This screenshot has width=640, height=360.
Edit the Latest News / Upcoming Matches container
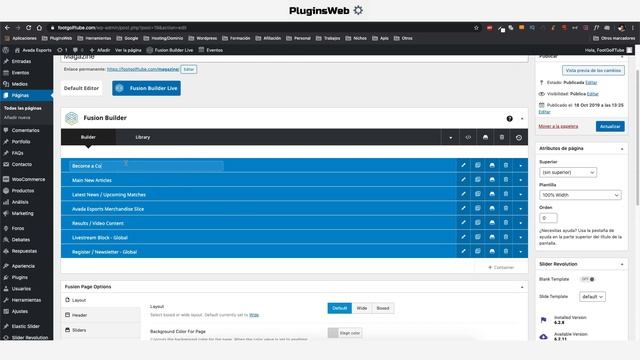(463, 194)
